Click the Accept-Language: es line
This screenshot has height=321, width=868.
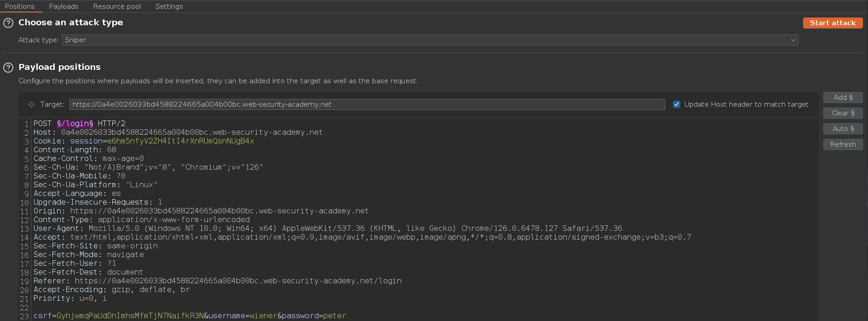[77, 194]
